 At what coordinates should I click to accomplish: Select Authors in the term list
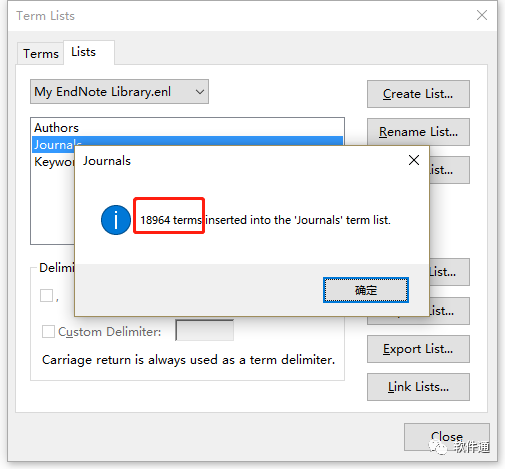57,128
